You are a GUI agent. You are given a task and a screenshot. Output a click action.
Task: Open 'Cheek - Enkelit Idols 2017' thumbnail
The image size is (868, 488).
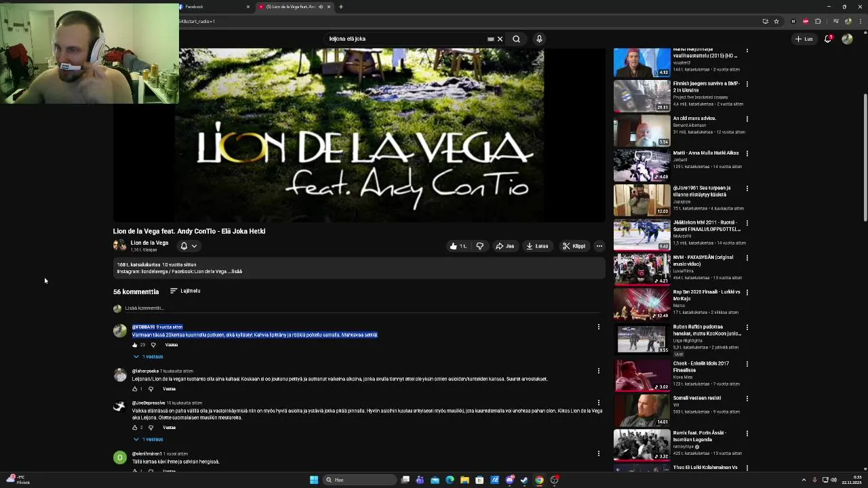[x=642, y=375]
